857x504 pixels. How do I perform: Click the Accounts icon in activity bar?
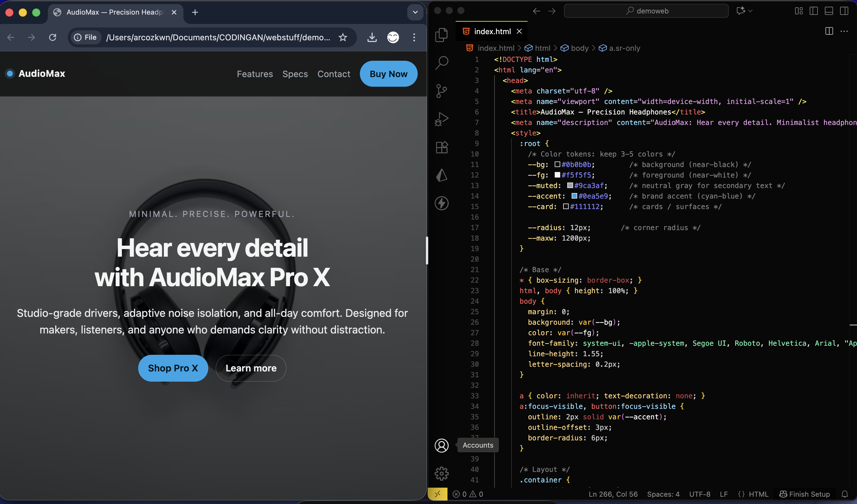(x=441, y=445)
